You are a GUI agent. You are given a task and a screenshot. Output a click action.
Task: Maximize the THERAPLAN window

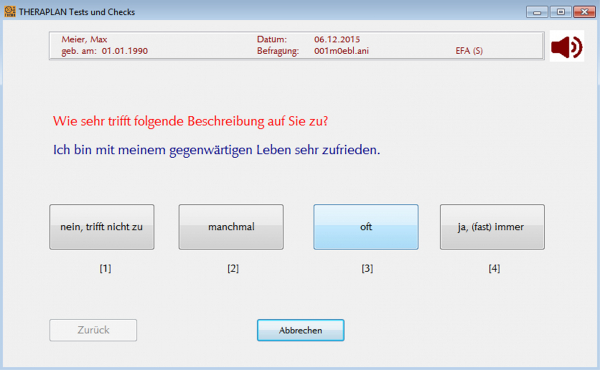561,12
